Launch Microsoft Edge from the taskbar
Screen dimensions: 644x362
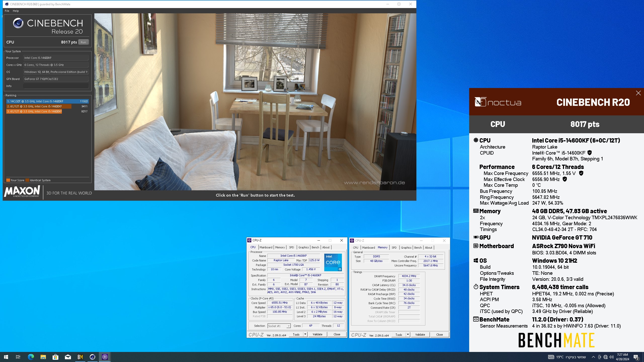pos(31,357)
